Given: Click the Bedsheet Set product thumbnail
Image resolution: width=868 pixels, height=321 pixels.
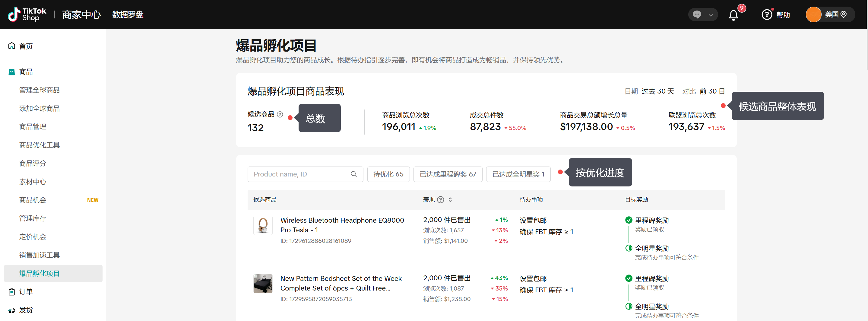Looking at the screenshot, I should (x=263, y=284).
